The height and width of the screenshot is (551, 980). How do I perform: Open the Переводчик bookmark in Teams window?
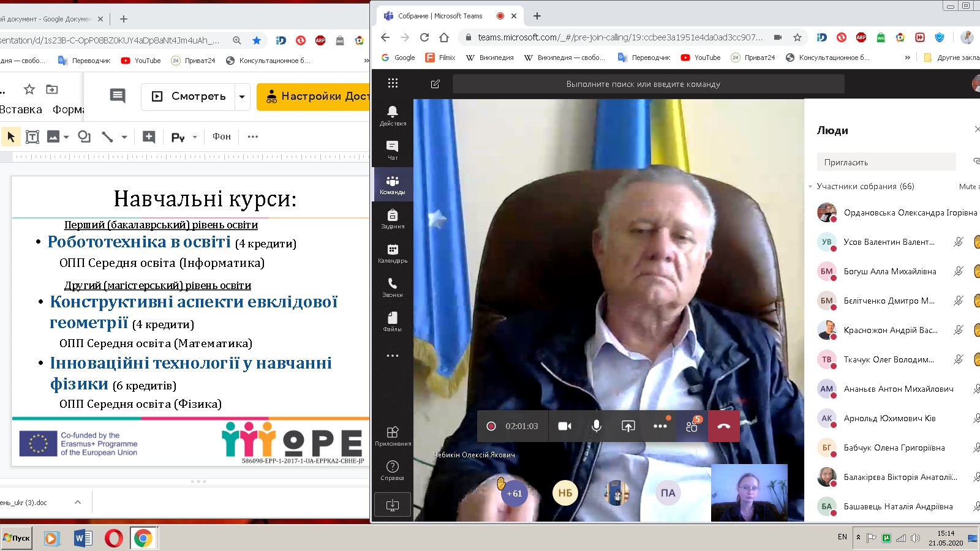coord(644,58)
